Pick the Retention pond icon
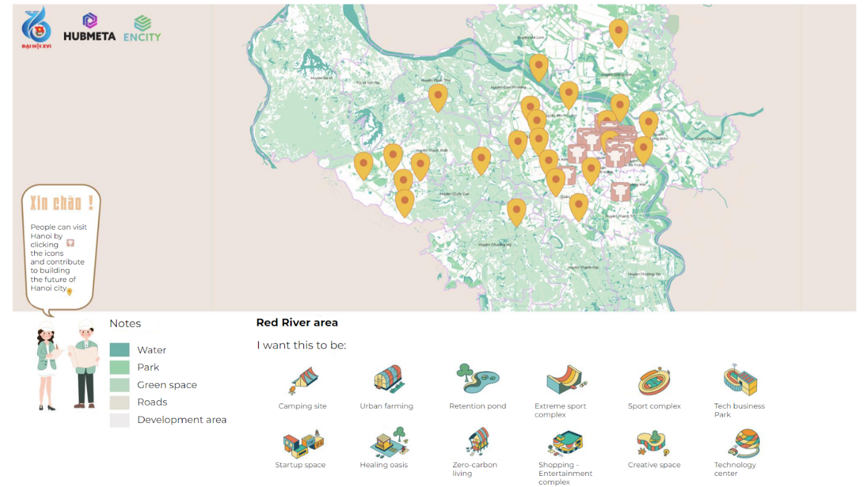 [x=477, y=378]
